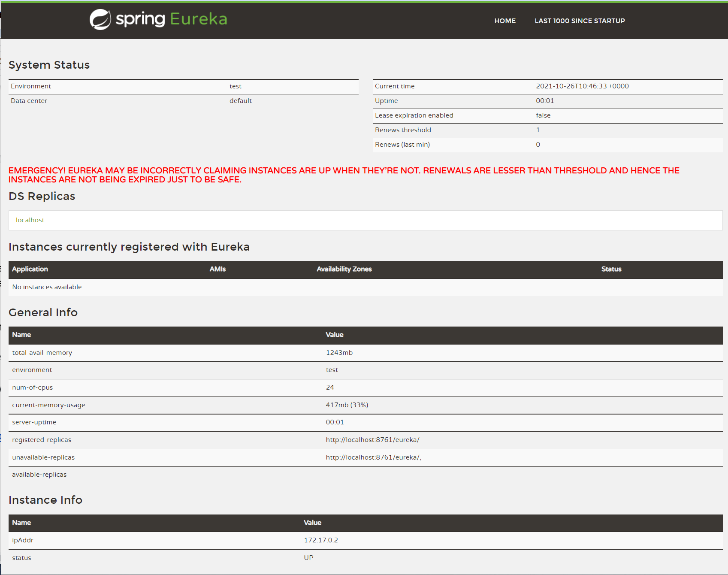
Task: Click the ipAddr value 172.17.0.2
Action: point(321,540)
